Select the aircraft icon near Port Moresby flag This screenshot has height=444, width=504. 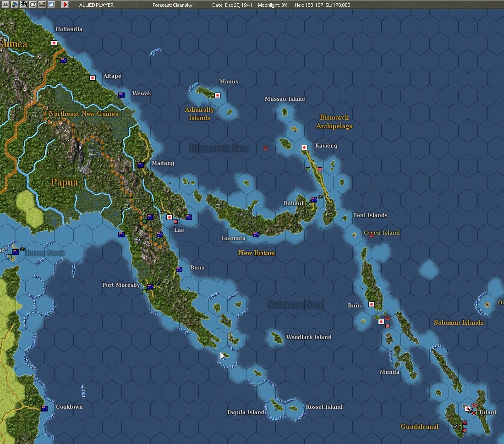[157, 284]
